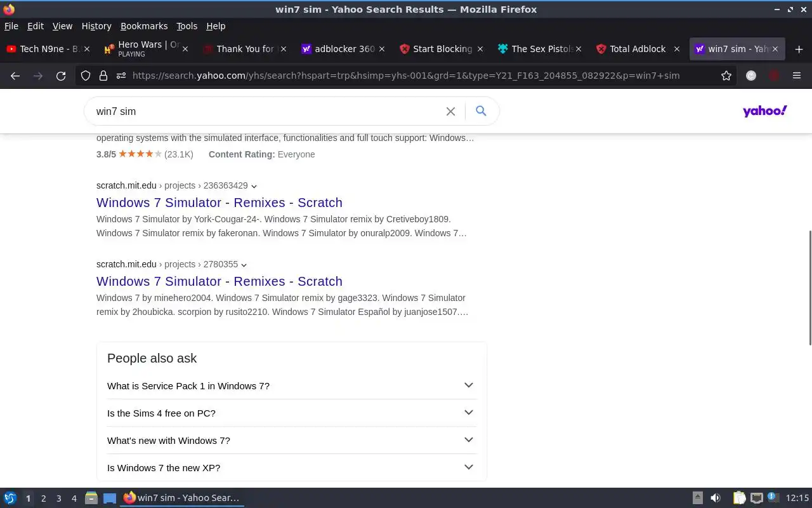Click the taskbar clock showing 12:15
The width and height of the screenshot is (812, 508).
point(797,498)
